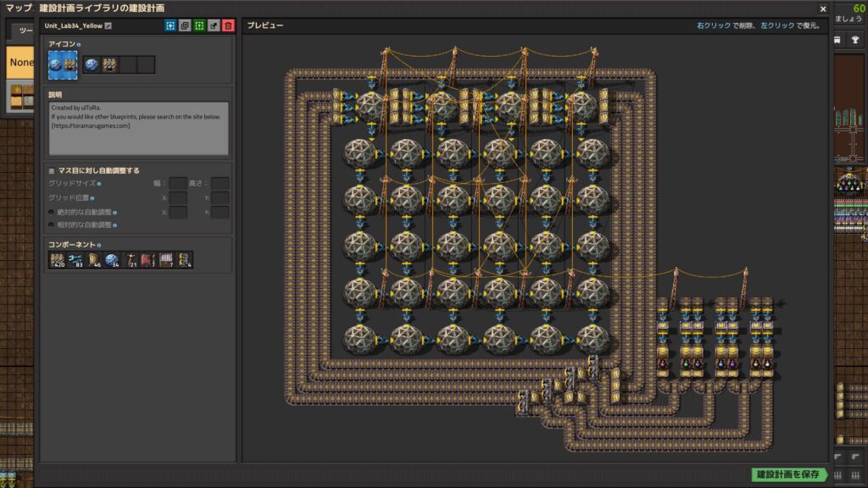The image size is (868, 488).
Task: Select the empty third icon slot
Action: (x=128, y=64)
